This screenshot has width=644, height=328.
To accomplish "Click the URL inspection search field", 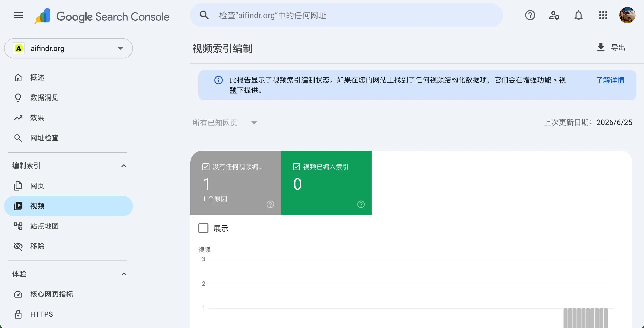I will (346, 15).
